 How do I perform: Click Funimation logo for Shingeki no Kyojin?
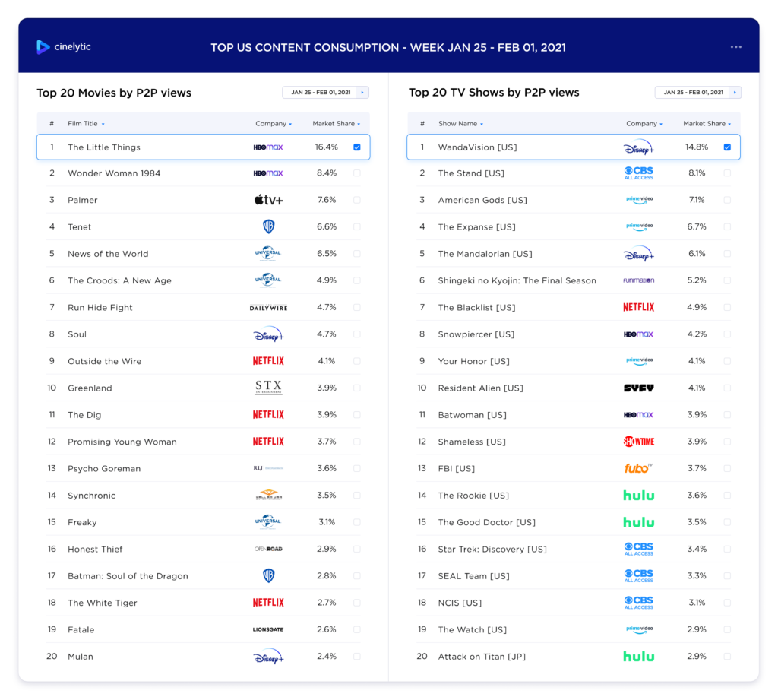click(638, 280)
